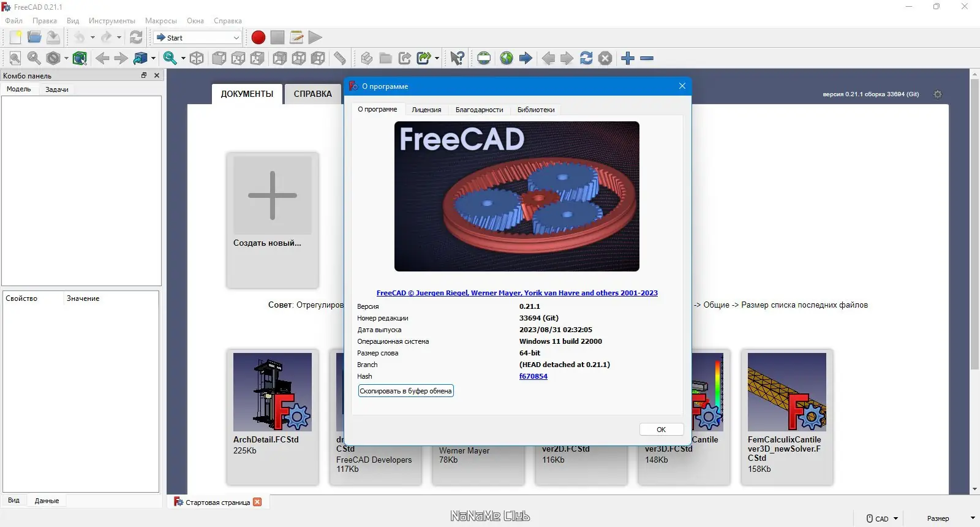This screenshot has width=980, height=527.
Task: Open the Инструменты menu
Action: (x=112, y=21)
